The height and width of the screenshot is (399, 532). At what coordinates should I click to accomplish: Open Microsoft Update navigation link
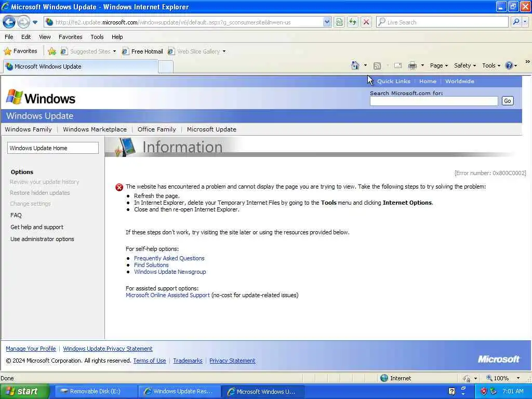click(x=211, y=129)
